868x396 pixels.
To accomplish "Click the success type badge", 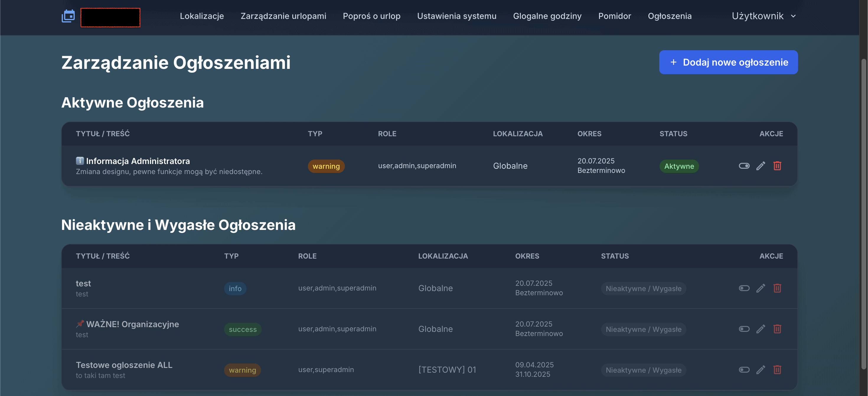I will [243, 329].
